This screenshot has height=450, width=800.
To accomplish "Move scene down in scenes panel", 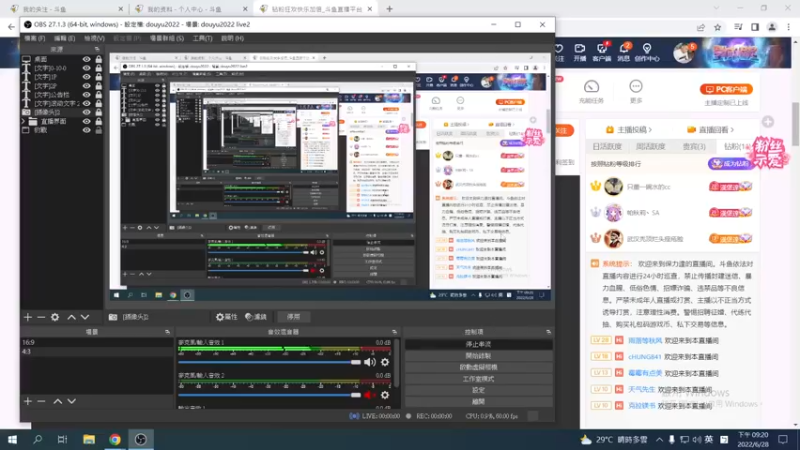I will (71, 401).
